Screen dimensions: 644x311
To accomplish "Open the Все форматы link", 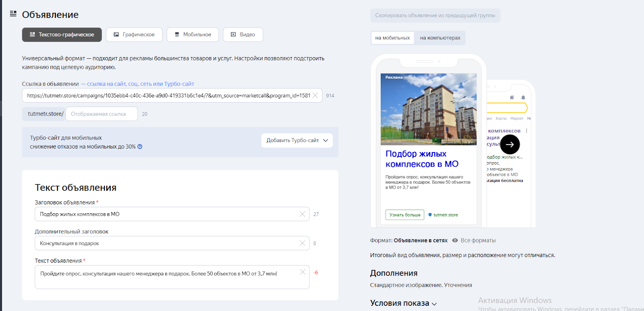I will (x=478, y=240).
